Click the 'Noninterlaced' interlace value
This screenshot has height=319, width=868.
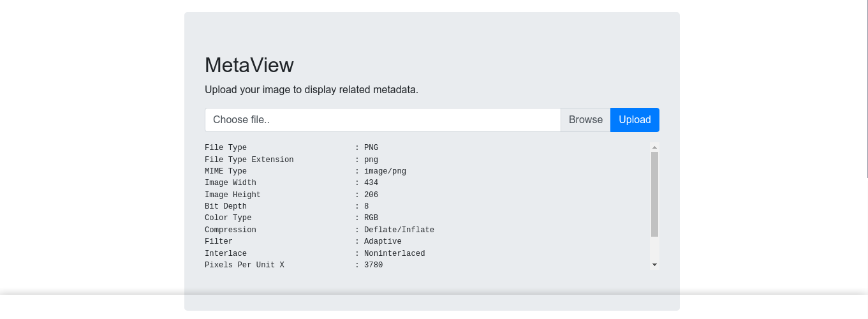394,253
